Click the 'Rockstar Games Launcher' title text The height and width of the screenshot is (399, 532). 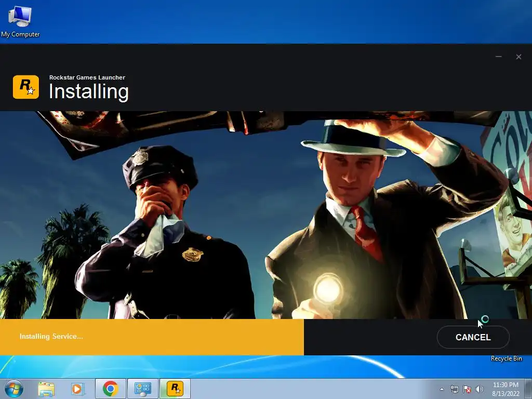pyautogui.click(x=87, y=77)
